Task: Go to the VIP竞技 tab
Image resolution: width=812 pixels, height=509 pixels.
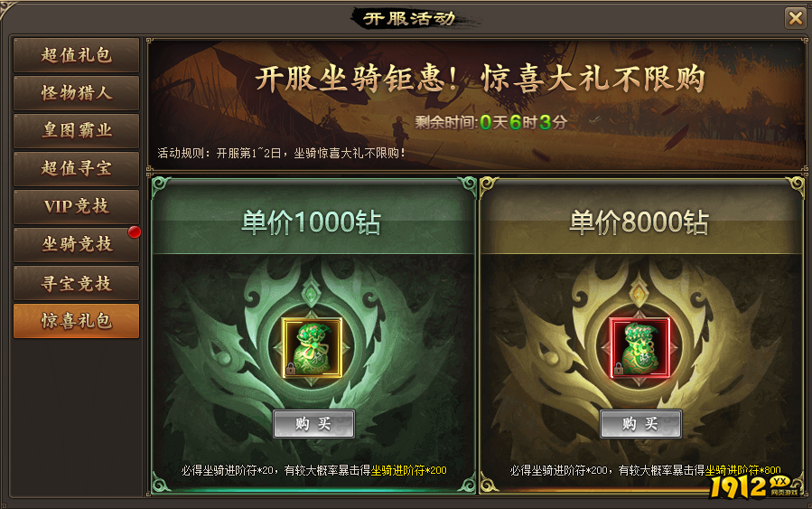Action: (76, 206)
